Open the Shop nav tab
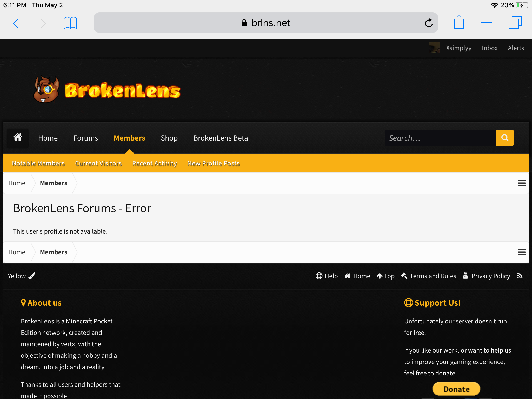The height and width of the screenshot is (399, 532). click(169, 138)
